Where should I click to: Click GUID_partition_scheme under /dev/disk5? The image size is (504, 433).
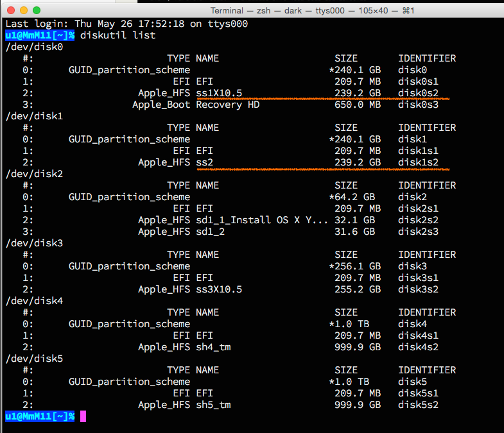(x=130, y=382)
